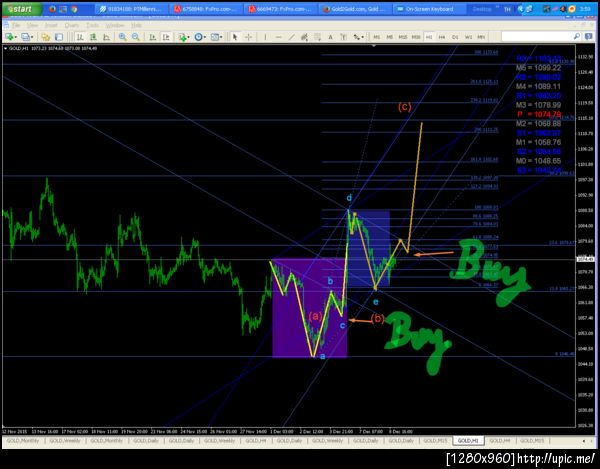Open the Profiles toolbar icon
Image resolution: width=600 pixels, height=469 pixels.
(x=25, y=37)
